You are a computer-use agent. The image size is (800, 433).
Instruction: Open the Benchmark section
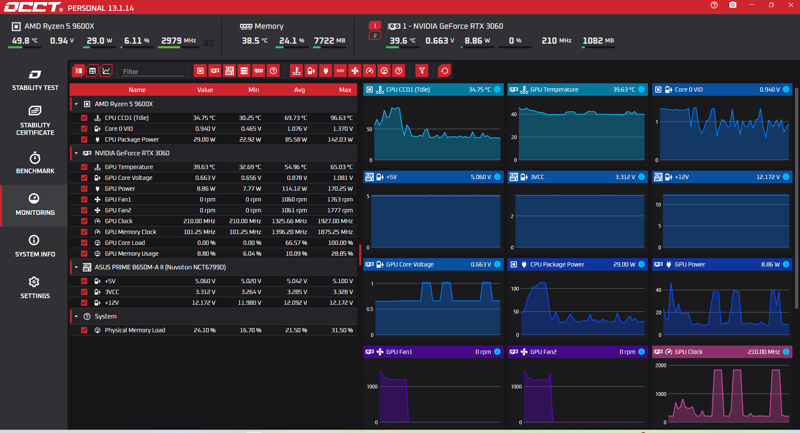tap(35, 163)
